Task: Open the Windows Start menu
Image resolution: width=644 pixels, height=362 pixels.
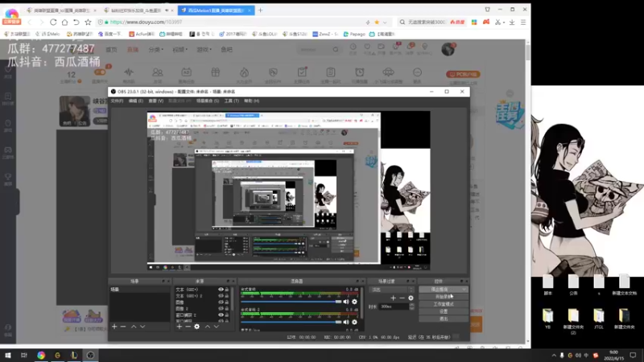Action: coord(8,355)
